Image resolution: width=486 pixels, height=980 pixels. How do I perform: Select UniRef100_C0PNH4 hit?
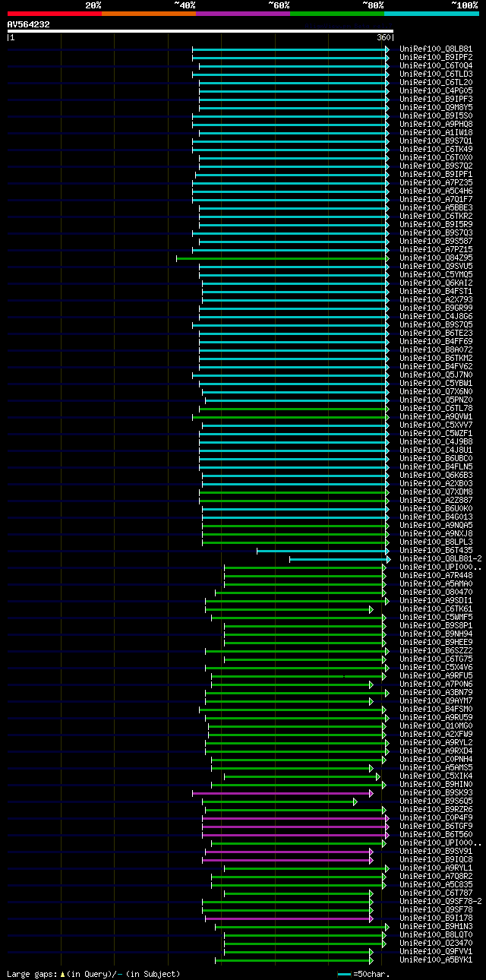pyautogui.click(x=436, y=760)
